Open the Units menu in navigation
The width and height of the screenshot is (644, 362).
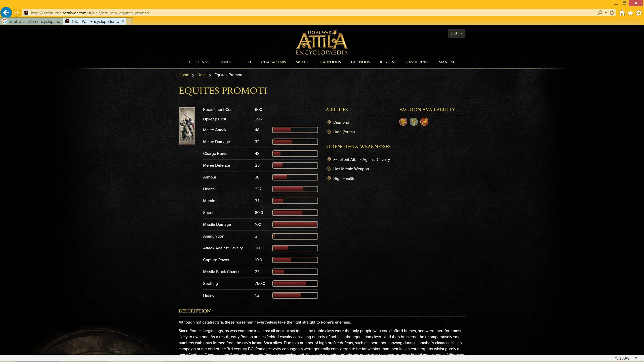tap(225, 62)
